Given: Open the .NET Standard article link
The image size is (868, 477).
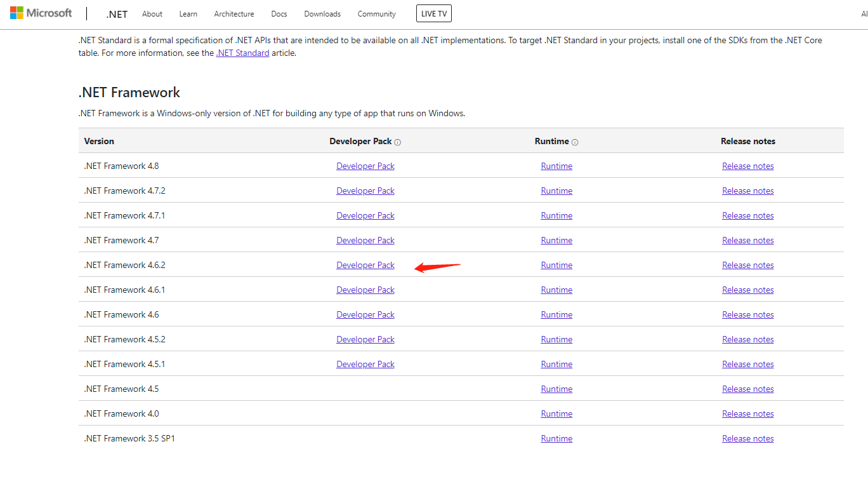Looking at the screenshot, I should pyautogui.click(x=242, y=53).
